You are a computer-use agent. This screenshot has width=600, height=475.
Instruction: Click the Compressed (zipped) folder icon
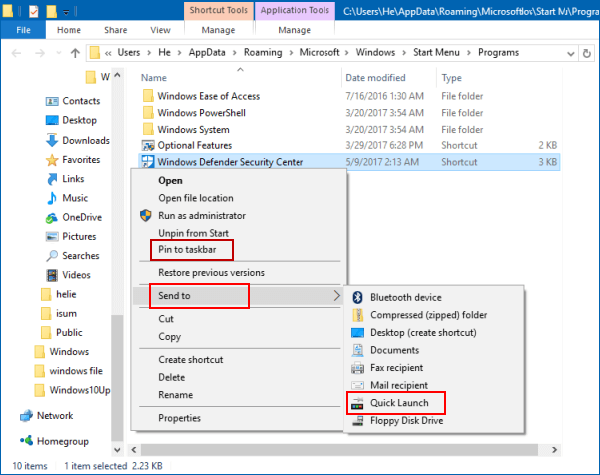[x=357, y=315]
